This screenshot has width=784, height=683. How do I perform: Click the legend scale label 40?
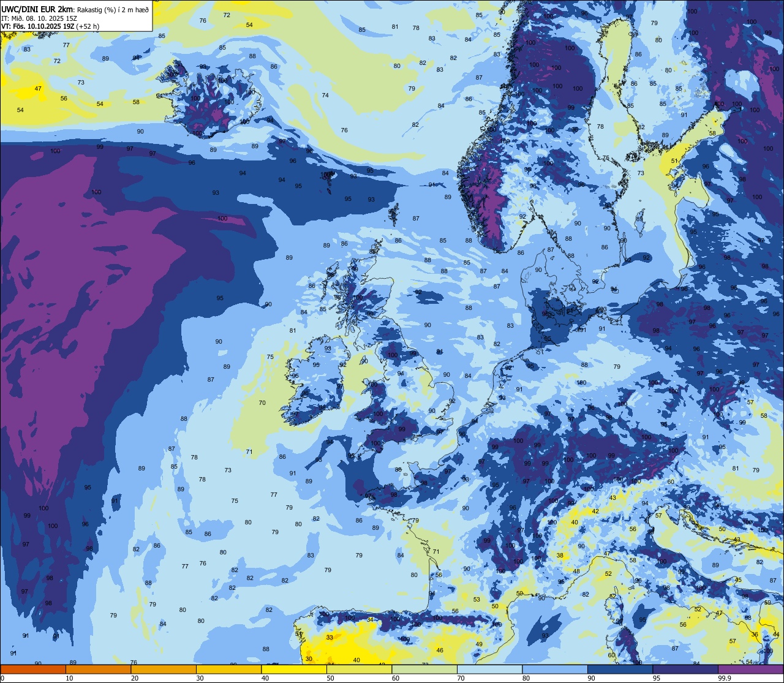coord(265,678)
